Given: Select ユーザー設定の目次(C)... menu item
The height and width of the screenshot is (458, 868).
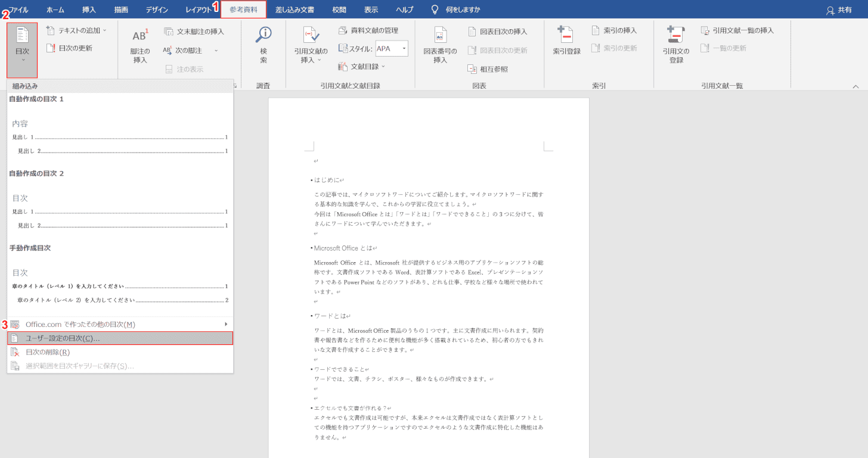Looking at the screenshot, I should pyautogui.click(x=120, y=338).
